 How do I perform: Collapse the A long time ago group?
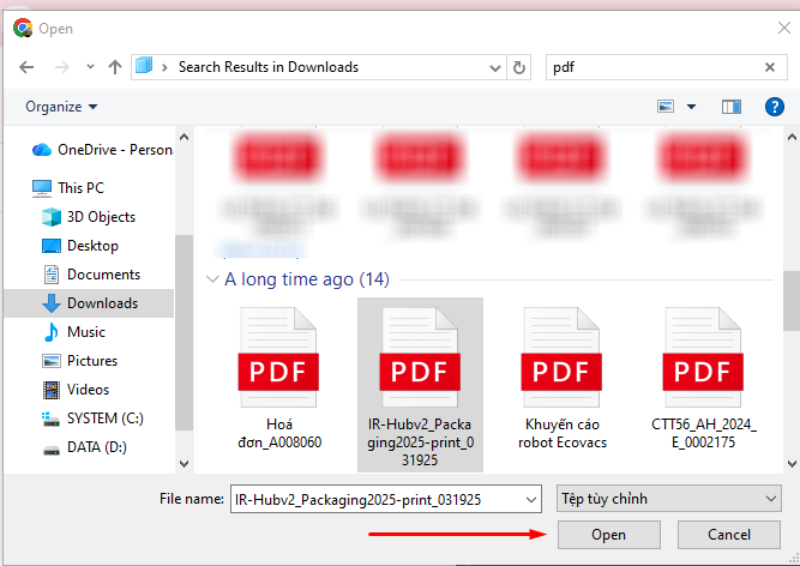[211, 279]
